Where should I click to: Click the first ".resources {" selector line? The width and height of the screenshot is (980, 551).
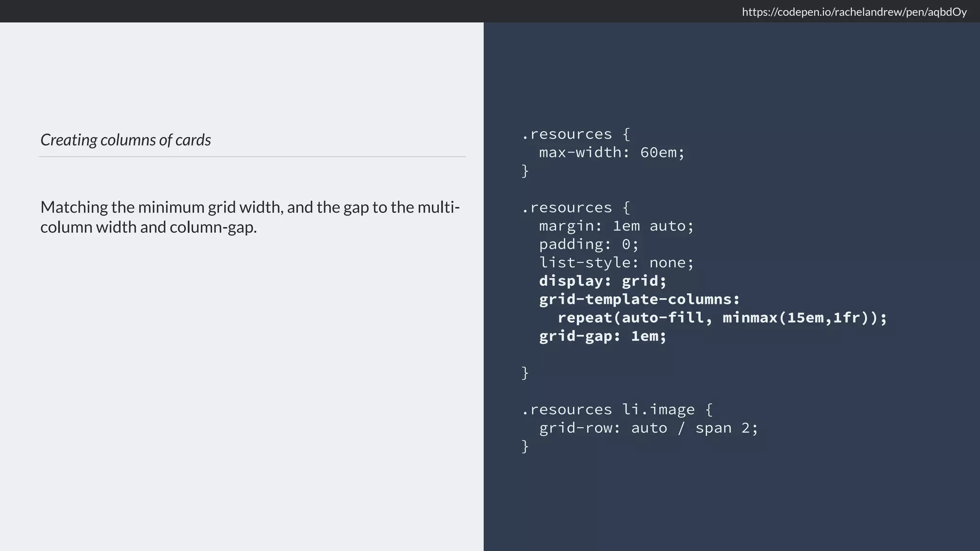576,134
